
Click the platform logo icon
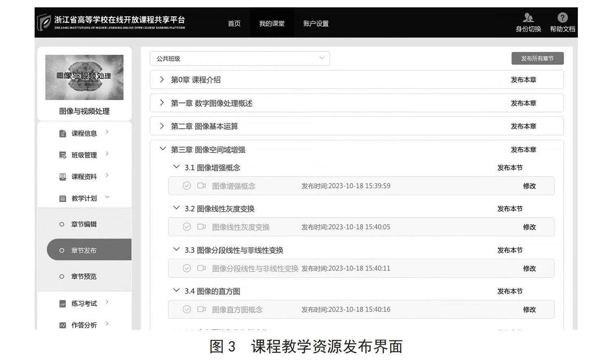tap(44, 22)
